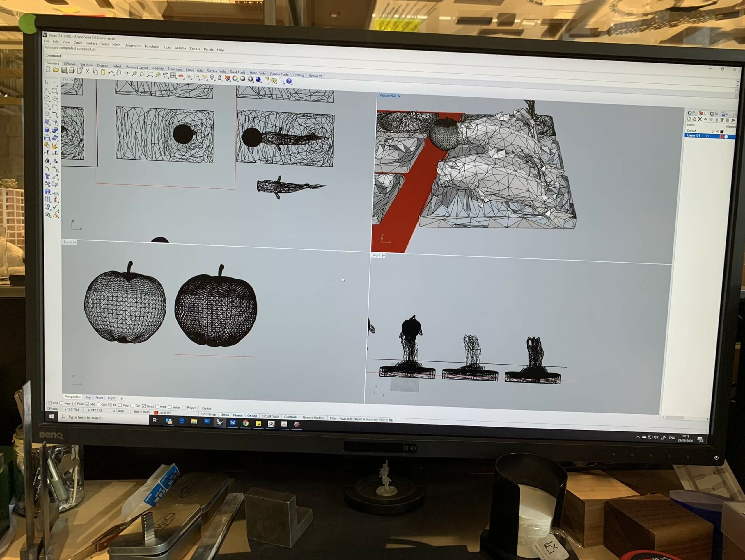Open Photoshop from the taskbar
Screen dimensions: 745x560
tap(207, 421)
